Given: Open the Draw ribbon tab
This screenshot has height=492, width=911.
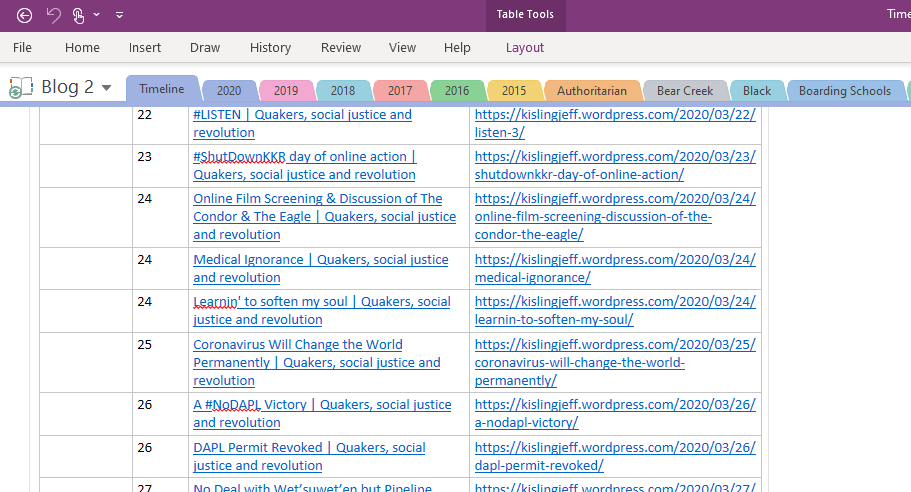Looking at the screenshot, I should pyautogui.click(x=205, y=47).
